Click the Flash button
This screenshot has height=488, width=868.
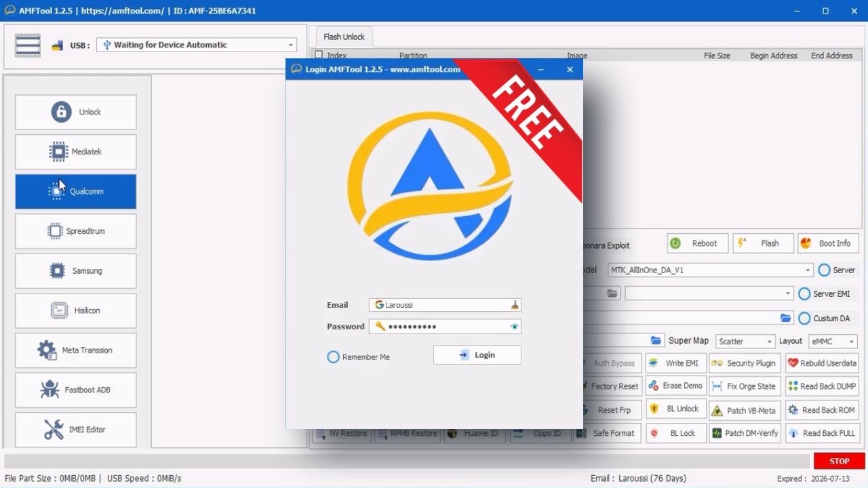point(763,243)
